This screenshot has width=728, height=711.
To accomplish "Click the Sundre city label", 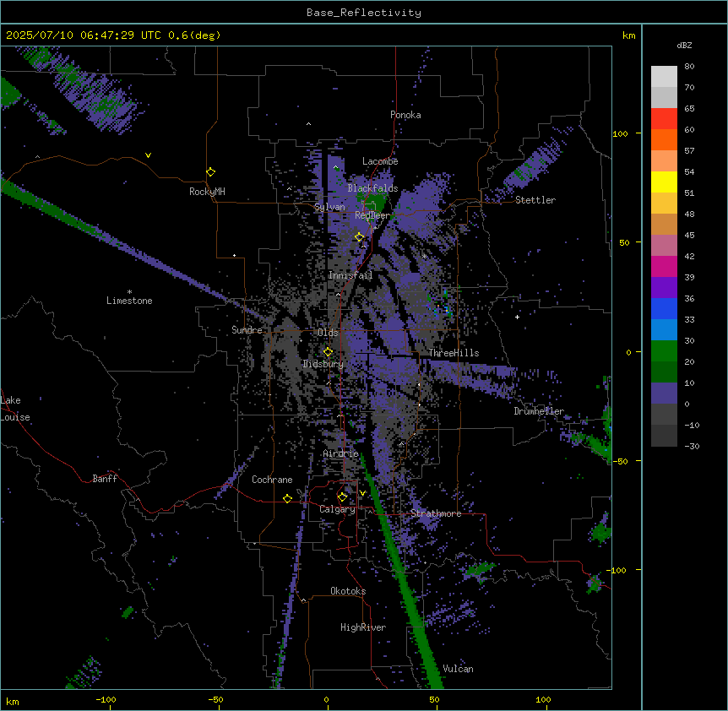I will (x=247, y=330).
